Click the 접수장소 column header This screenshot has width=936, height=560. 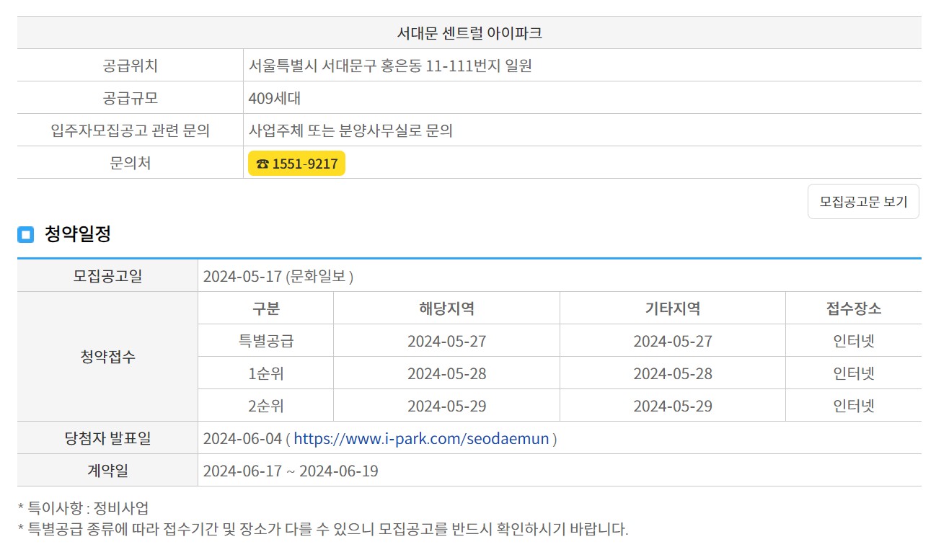854,308
